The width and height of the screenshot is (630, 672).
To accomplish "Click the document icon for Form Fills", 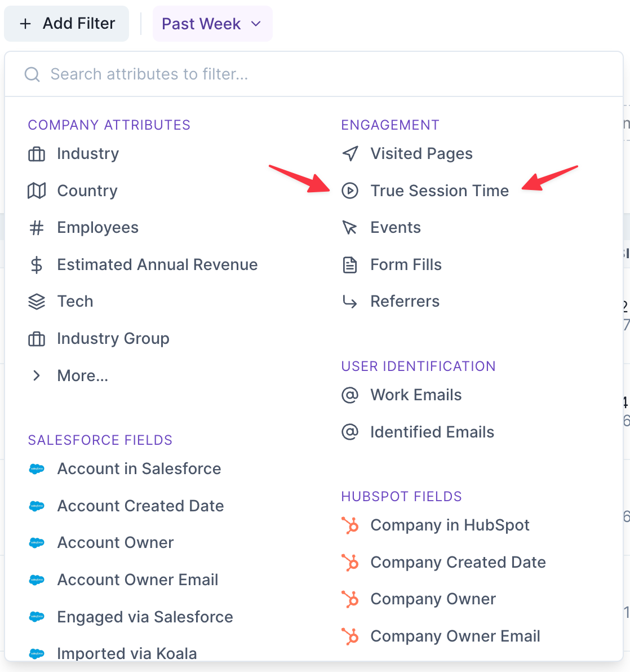I will [350, 265].
